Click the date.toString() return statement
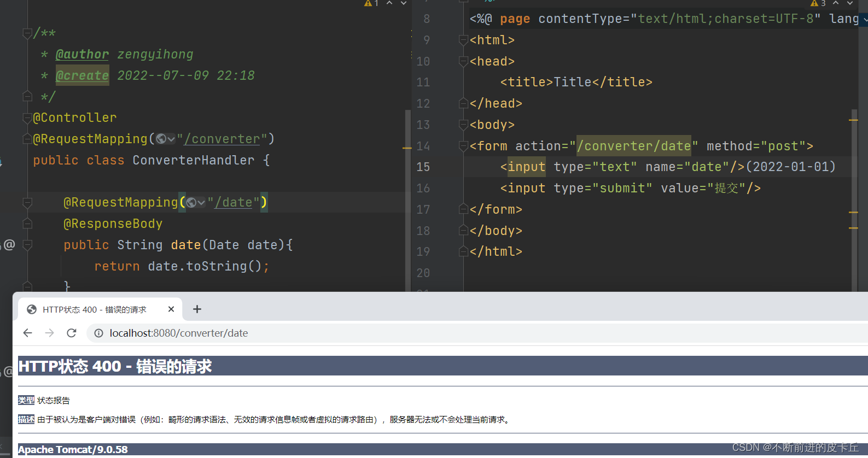Viewport: 868px width, 458px height. (x=182, y=266)
